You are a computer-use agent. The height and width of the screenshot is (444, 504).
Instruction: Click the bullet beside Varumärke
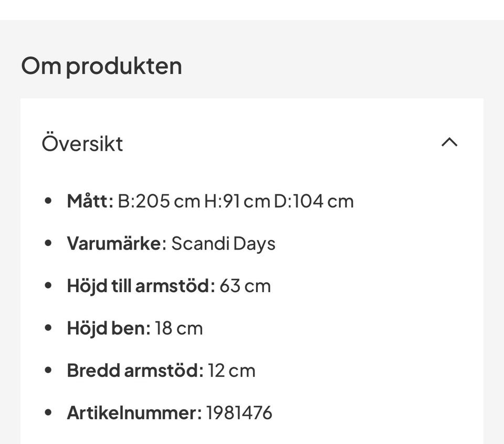pos(49,243)
